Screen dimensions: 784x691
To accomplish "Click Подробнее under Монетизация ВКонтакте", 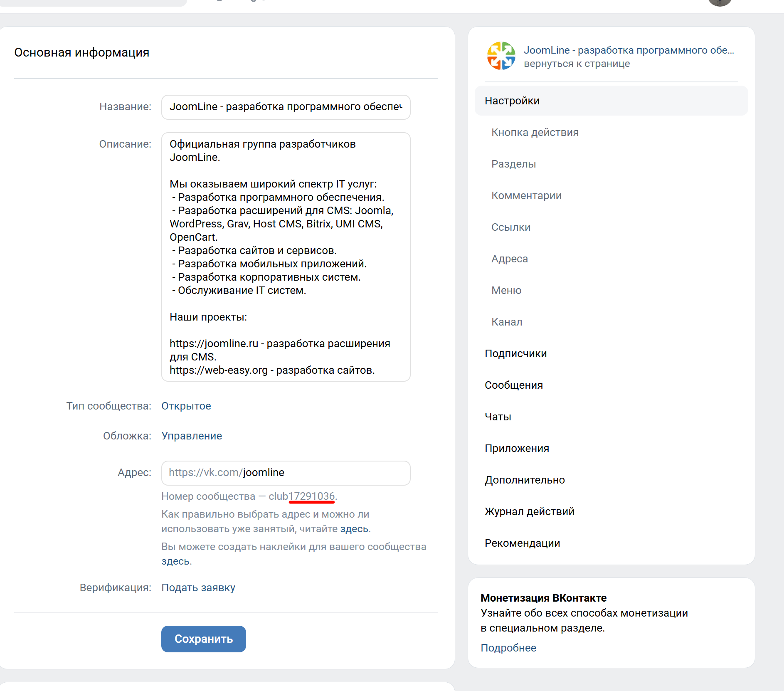I will pos(508,648).
